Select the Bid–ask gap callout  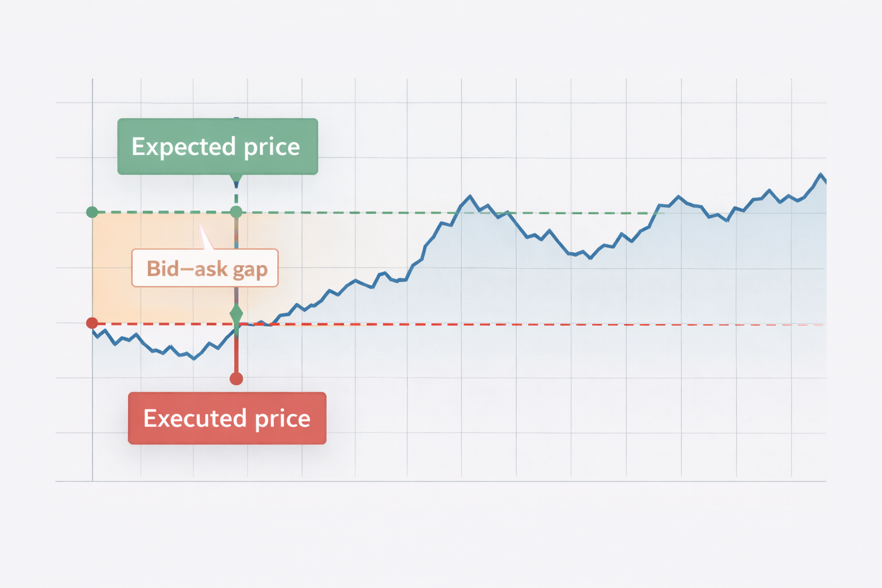[x=205, y=268]
